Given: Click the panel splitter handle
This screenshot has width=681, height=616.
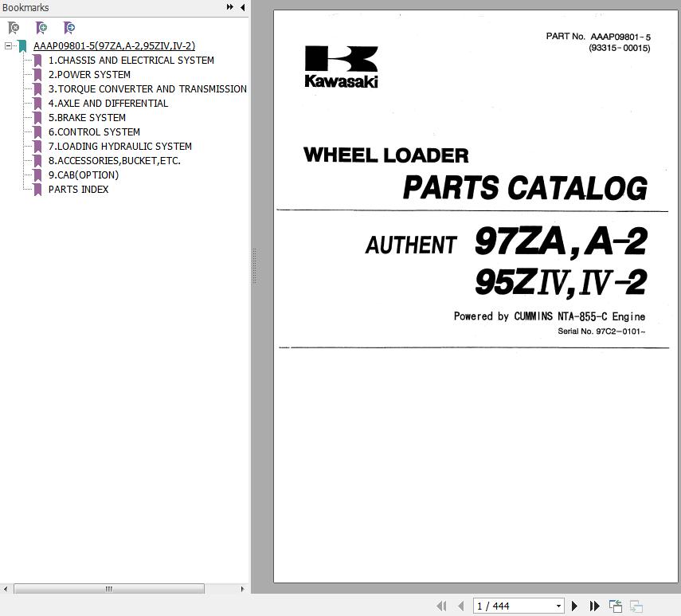Looking at the screenshot, I should pyautogui.click(x=255, y=266).
